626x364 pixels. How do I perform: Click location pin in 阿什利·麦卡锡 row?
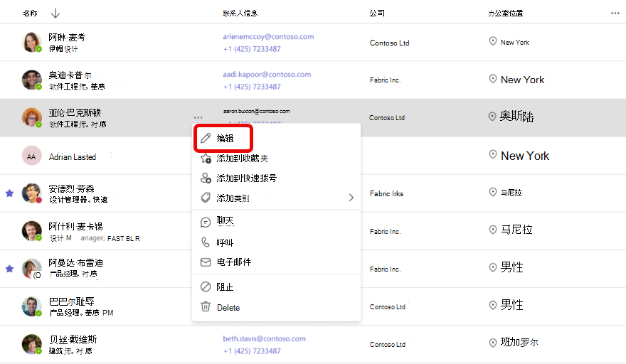point(493,230)
